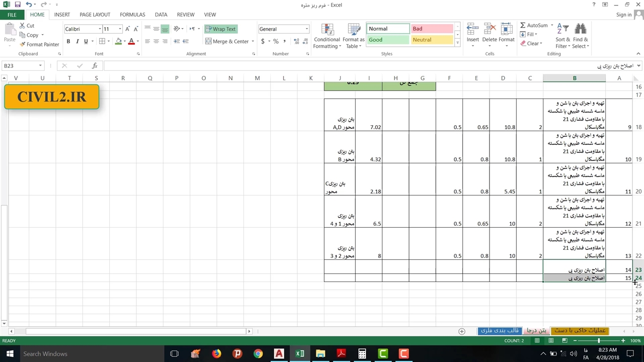Click the Merge & Center button
644x362 pixels.
[x=227, y=41]
